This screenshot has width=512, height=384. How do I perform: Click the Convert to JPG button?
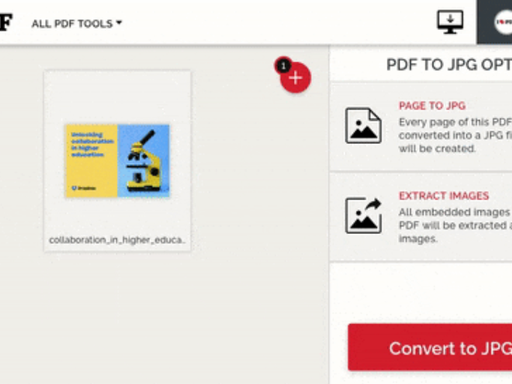tap(430, 347)
